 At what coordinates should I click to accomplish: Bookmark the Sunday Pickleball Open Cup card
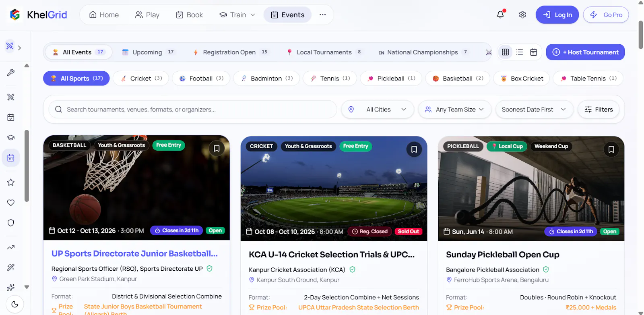pos(611,149)
